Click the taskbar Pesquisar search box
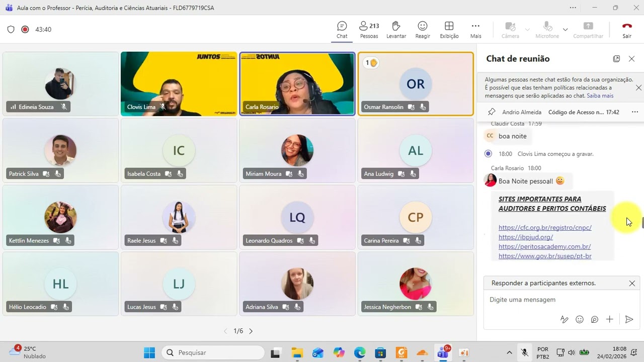 (212, 352)
